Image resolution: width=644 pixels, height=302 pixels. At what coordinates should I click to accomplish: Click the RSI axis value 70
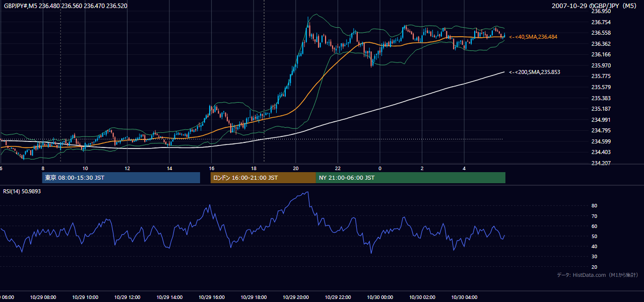click(594, 216)
